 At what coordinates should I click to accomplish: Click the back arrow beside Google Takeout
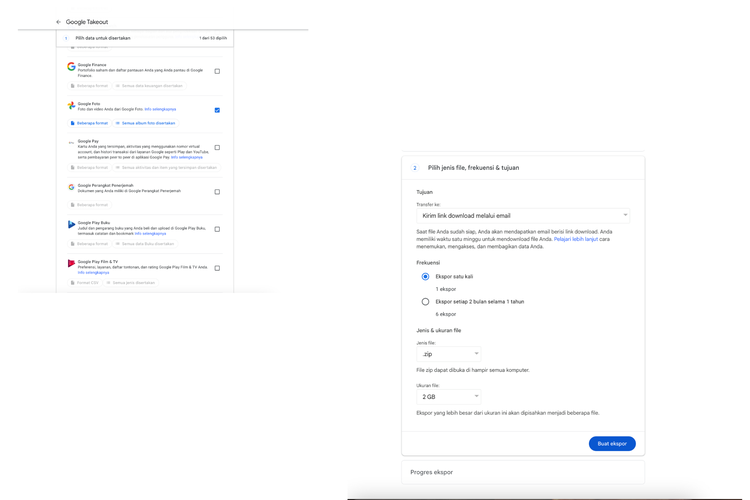[58, 22]
